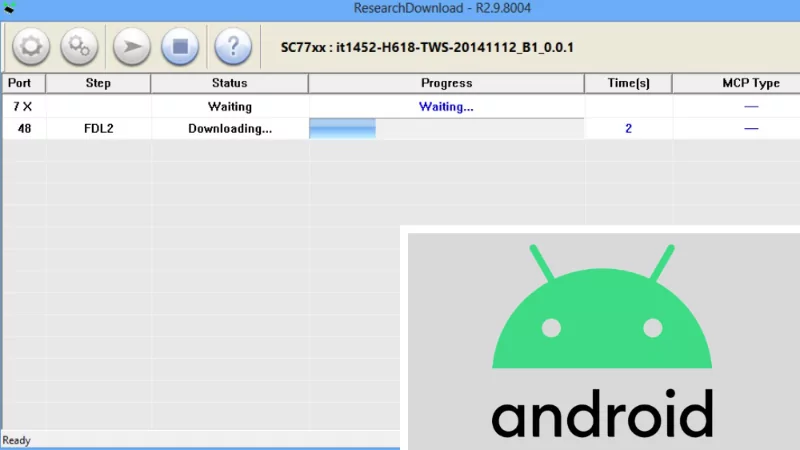Select the port 48 cell
Viewport: 800px width, 450px height.
pos(24,129)
